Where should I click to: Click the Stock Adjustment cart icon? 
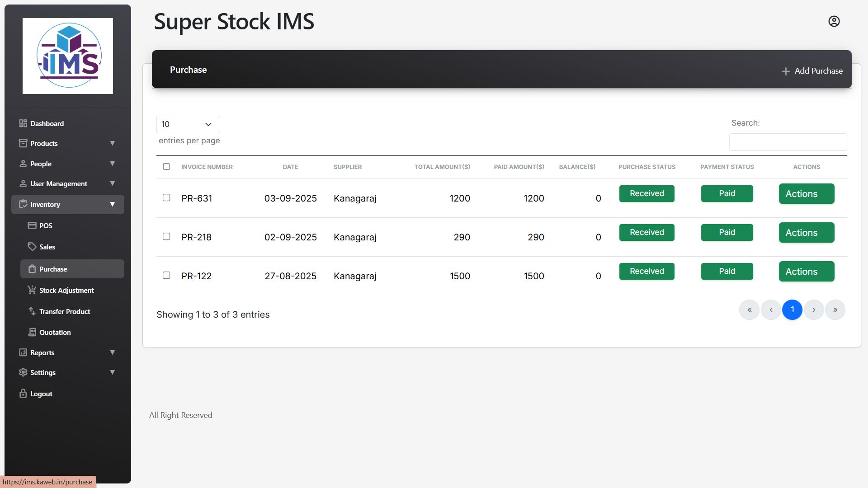pyautogui.click(x=32, y=290)
